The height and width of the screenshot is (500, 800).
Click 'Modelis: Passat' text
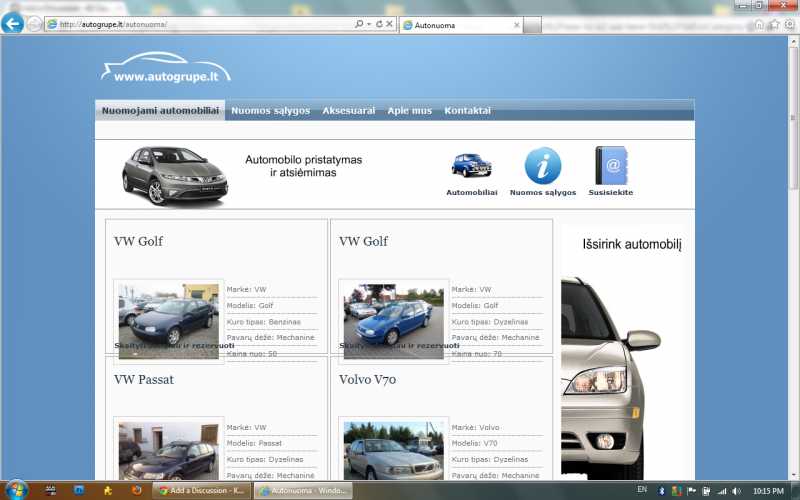click(x=254, y=443)
